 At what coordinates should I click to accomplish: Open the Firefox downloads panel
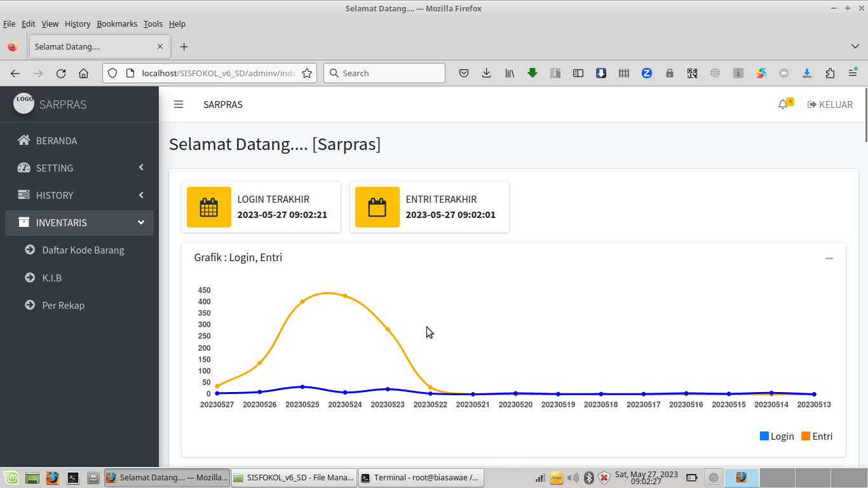pos(486,73)
